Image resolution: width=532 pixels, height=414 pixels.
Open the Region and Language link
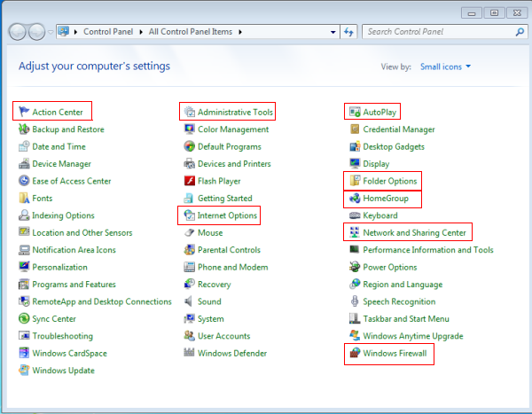[x=403, y=285]
